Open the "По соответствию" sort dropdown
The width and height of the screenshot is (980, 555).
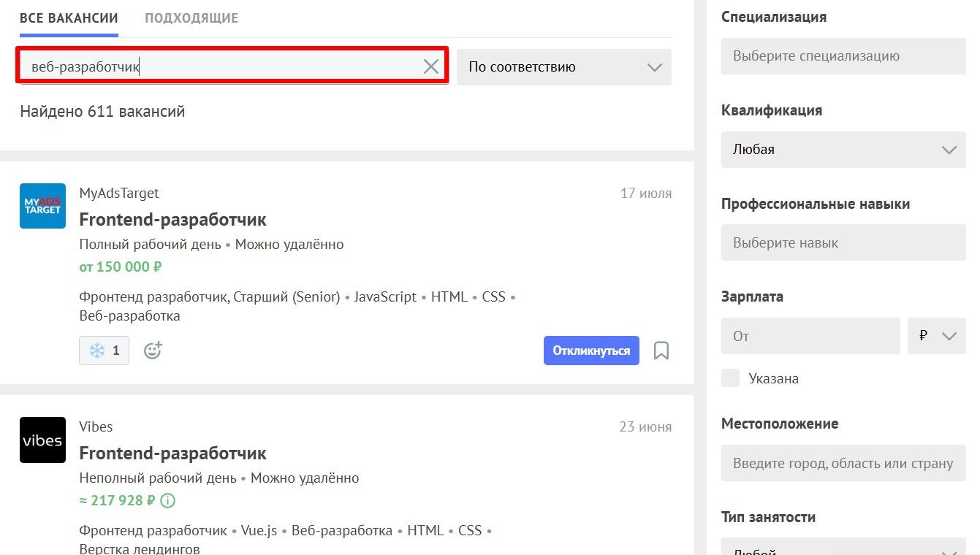coord(564,67)
